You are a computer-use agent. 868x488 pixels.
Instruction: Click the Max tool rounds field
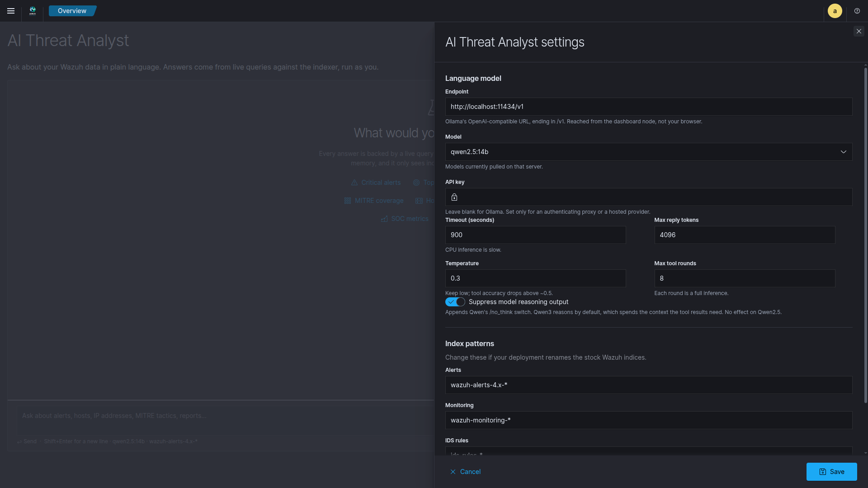[x=745, y=278]
